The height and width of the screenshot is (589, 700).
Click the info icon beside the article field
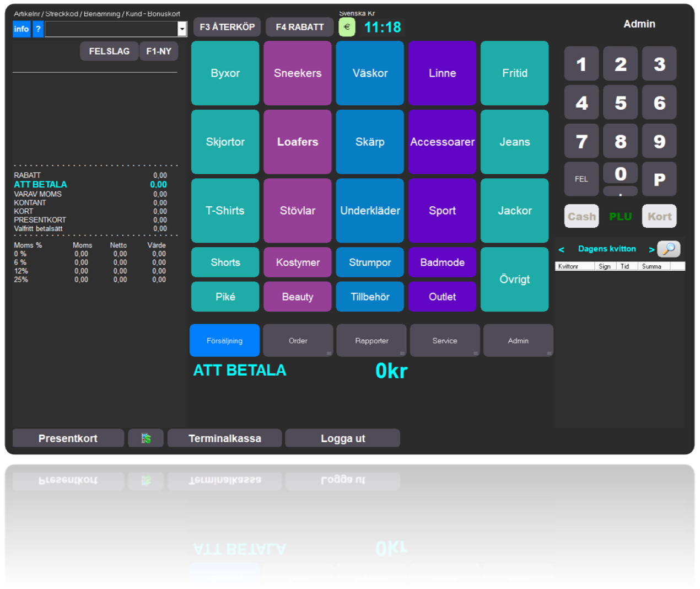[x=21, y=29]
